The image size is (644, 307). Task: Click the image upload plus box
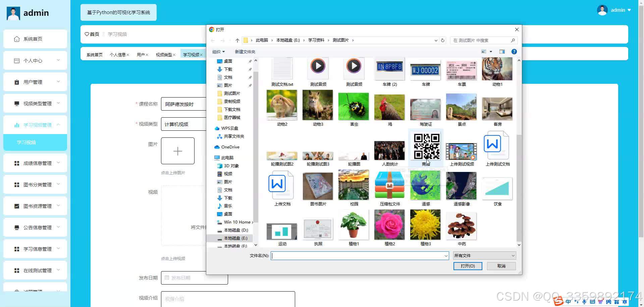coord(178,151)
